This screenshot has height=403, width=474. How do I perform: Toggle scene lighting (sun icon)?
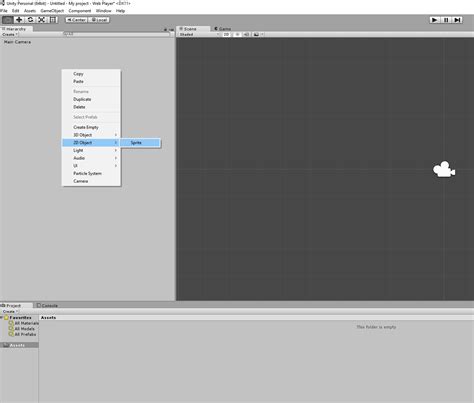237,34
